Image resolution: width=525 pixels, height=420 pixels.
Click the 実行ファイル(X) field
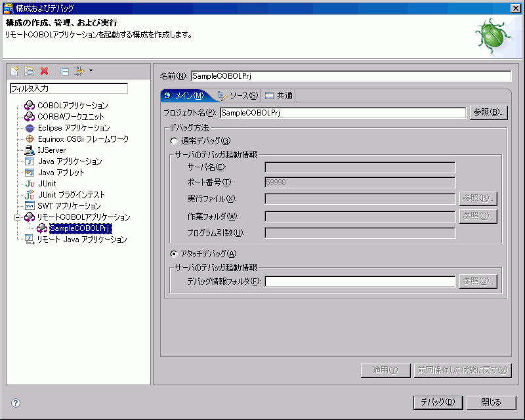(360, 199)
